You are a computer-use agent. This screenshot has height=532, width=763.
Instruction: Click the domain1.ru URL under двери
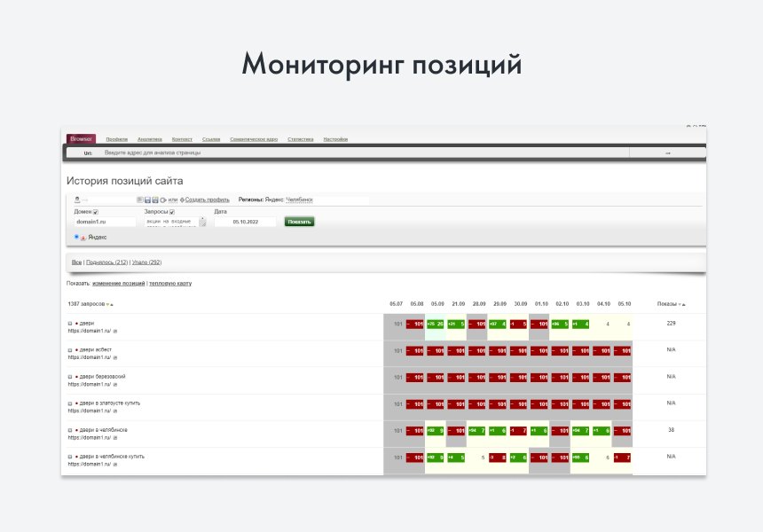point(90,331)
